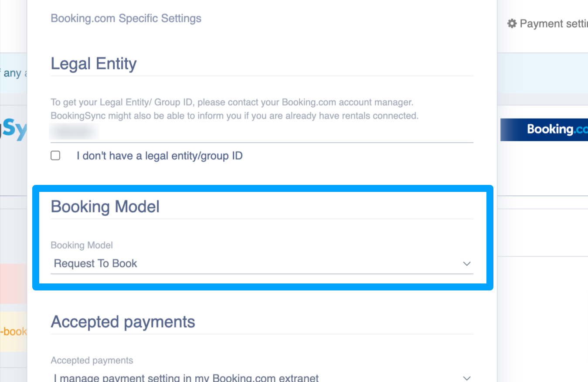Select the "Request To Book" value text

(95, 263)
